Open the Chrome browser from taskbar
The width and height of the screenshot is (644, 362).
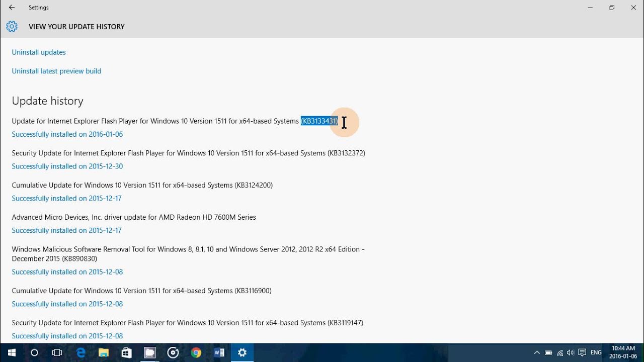(196, 353)
